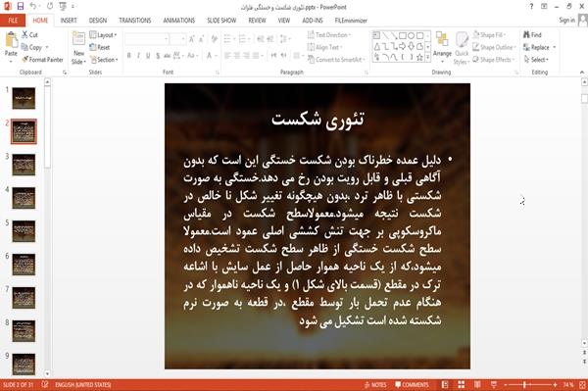
Task: Switch to Normal view in status bar
Action: click(x=445, y=384)
